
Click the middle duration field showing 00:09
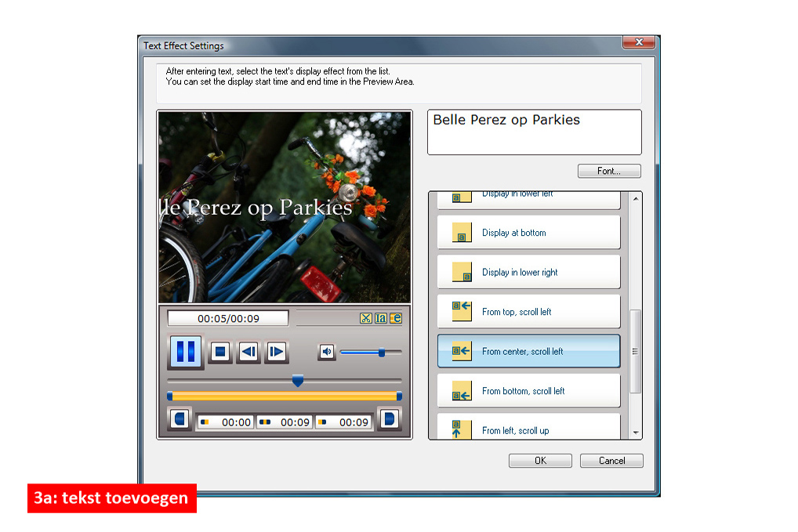(x=285, y=422)
